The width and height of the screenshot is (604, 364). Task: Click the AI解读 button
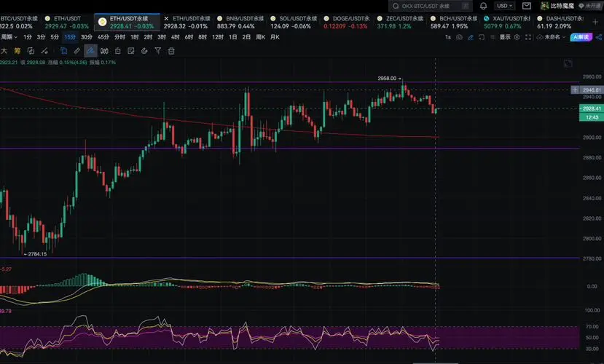[x=581, y=37]
